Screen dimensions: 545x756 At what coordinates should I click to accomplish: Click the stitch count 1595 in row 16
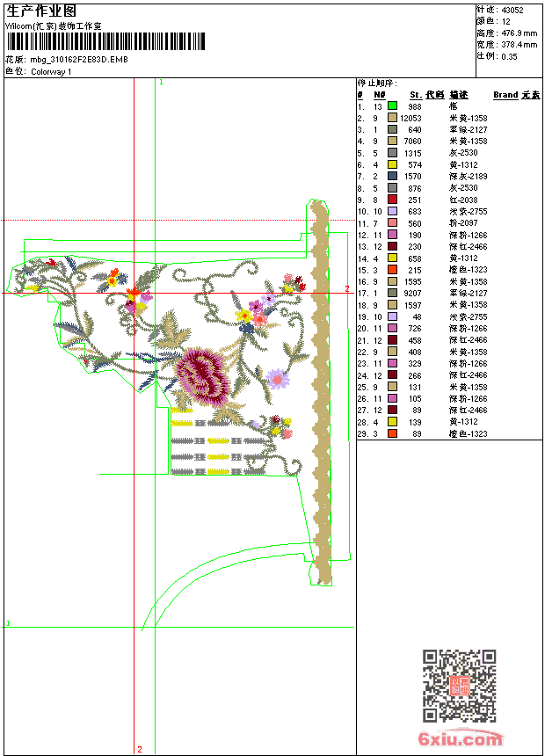(x=412, y=281)
